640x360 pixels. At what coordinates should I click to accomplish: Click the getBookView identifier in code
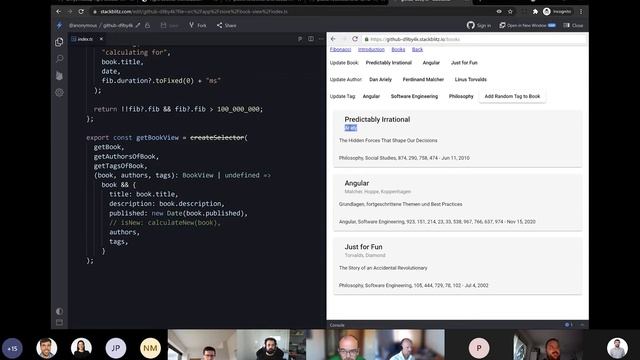(x=157, y=138)
